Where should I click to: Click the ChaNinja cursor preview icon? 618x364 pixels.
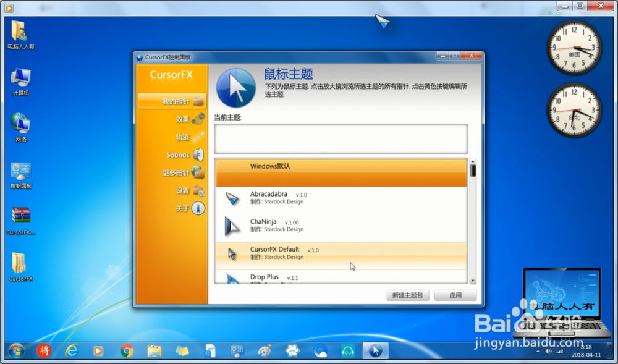tap(232, 226)
